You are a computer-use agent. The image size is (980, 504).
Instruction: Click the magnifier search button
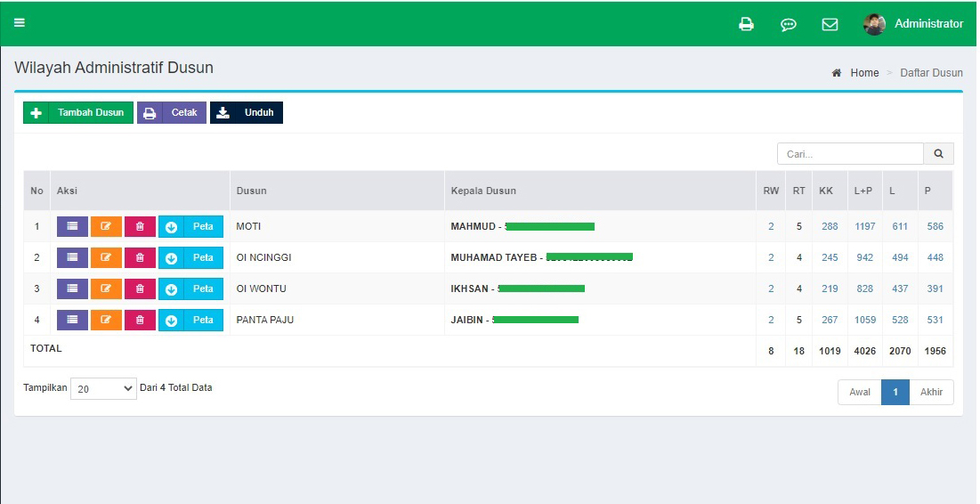click(938, 154)
